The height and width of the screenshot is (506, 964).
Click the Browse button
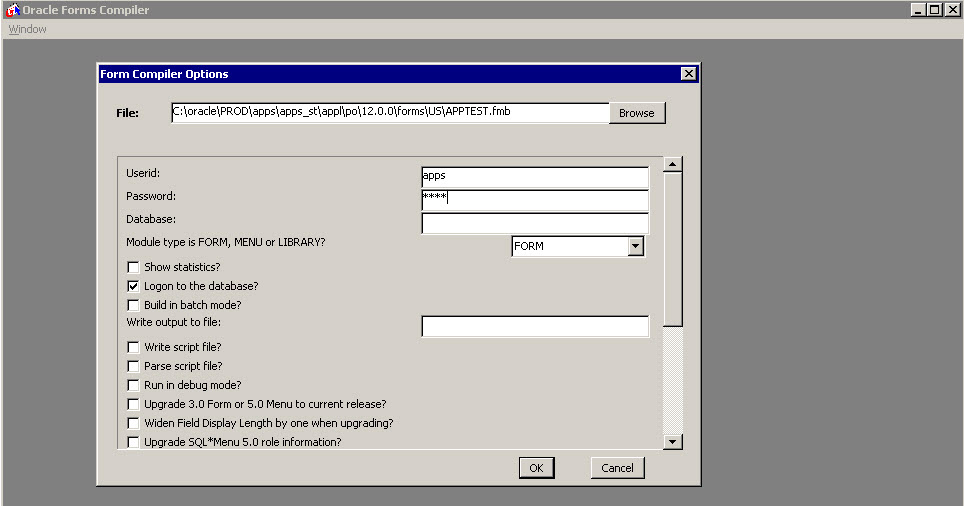coord(637,113)
